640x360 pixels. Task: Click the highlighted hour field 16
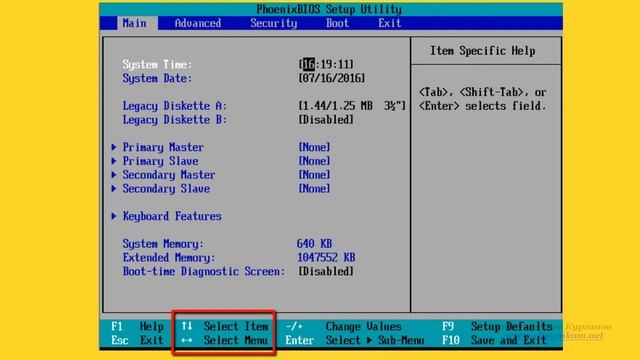pyautogui.click(x=309, y=64)
